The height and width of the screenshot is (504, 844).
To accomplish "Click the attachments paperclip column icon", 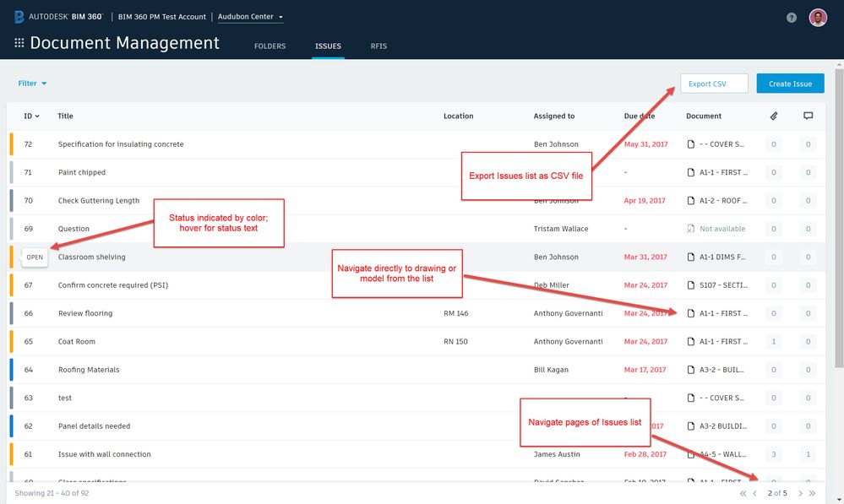I will 774,116.
